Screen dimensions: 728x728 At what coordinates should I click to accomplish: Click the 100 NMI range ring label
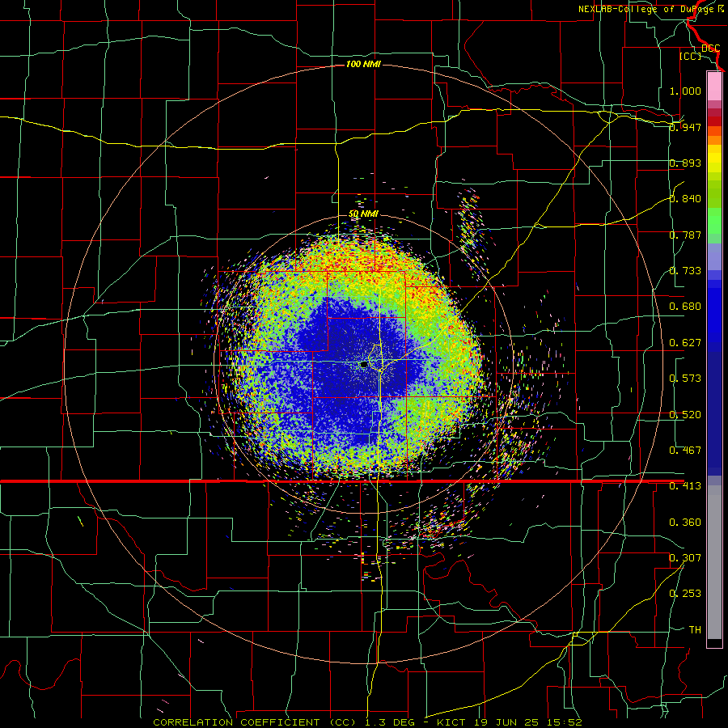(x=363, y=64)
